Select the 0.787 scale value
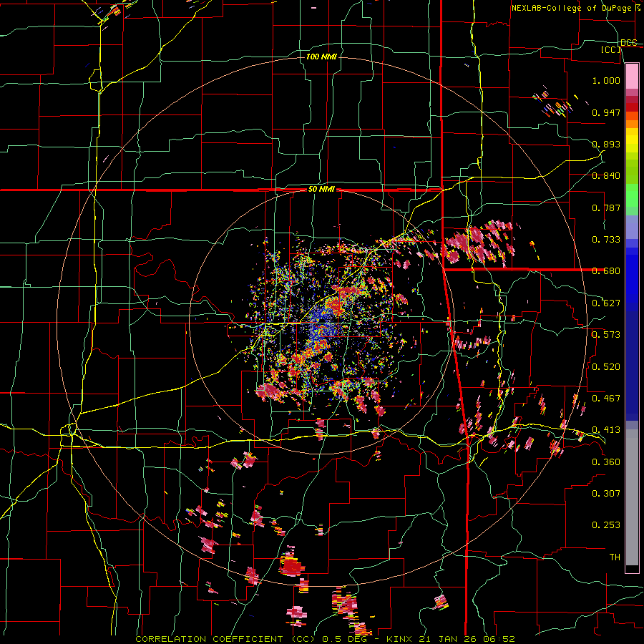The width and height of the screenshot is (644, 644). coord(606,208)
